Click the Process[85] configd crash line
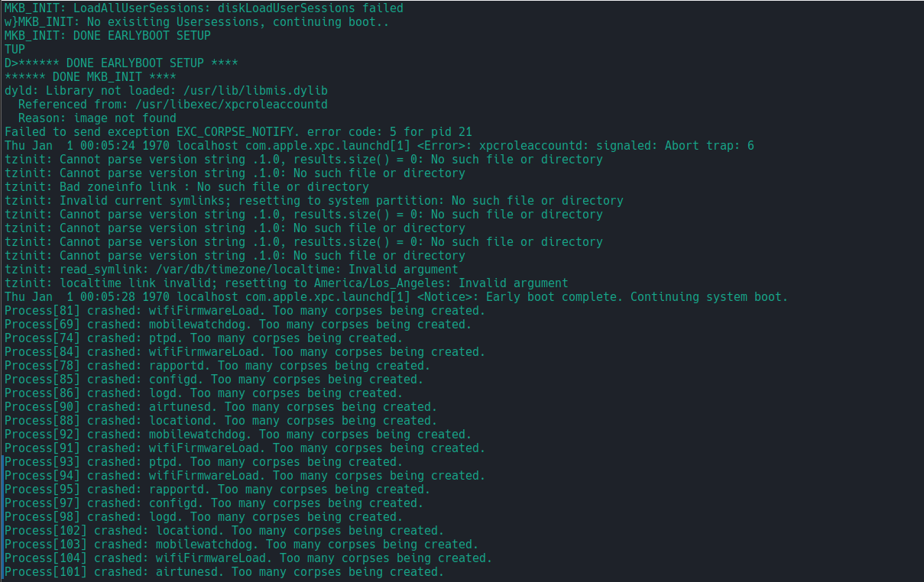Viewport: 924px width, 582px height. 213,380
